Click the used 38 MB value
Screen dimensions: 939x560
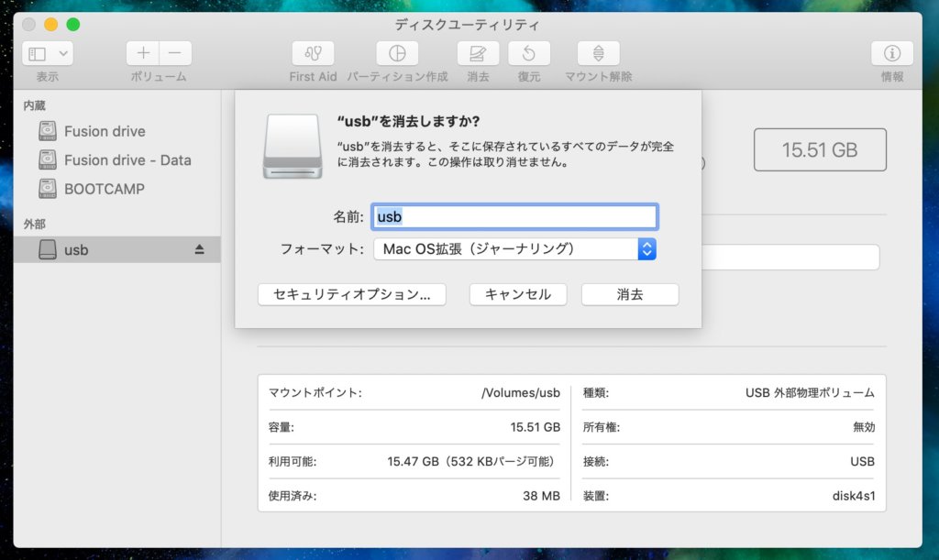(541, 496)
